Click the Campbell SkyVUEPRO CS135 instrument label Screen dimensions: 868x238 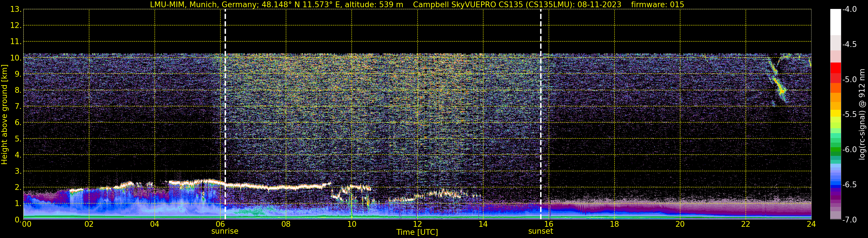[x=494, y=4]
